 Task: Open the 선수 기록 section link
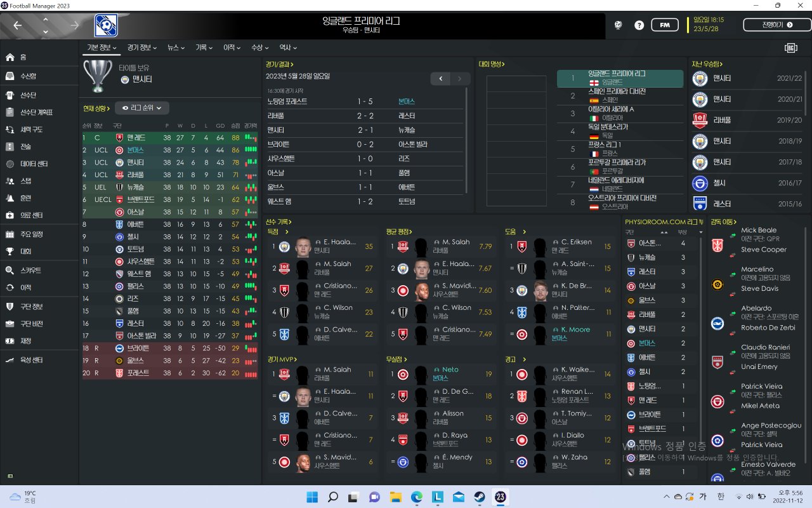click(x=279, y=222)
